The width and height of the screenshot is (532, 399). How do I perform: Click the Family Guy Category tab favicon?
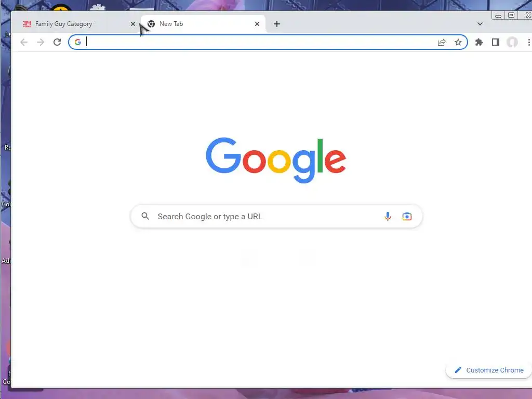[x=27, y=24]
